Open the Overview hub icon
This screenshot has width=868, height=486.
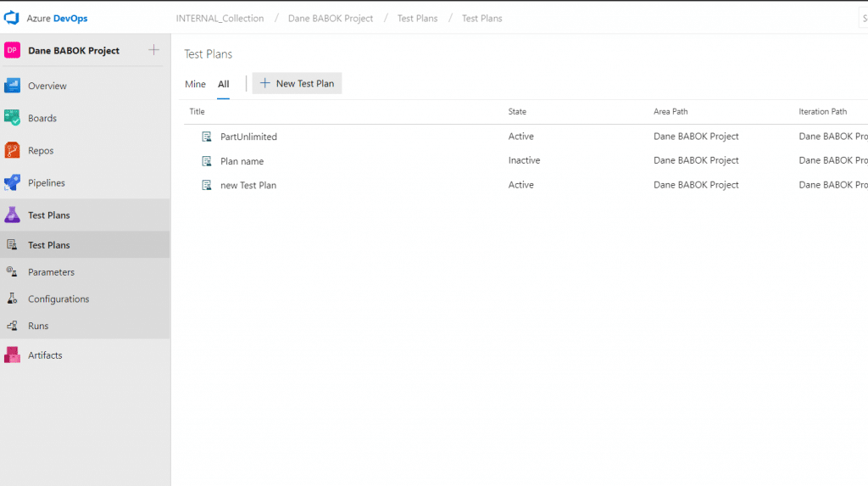point(12,86)
